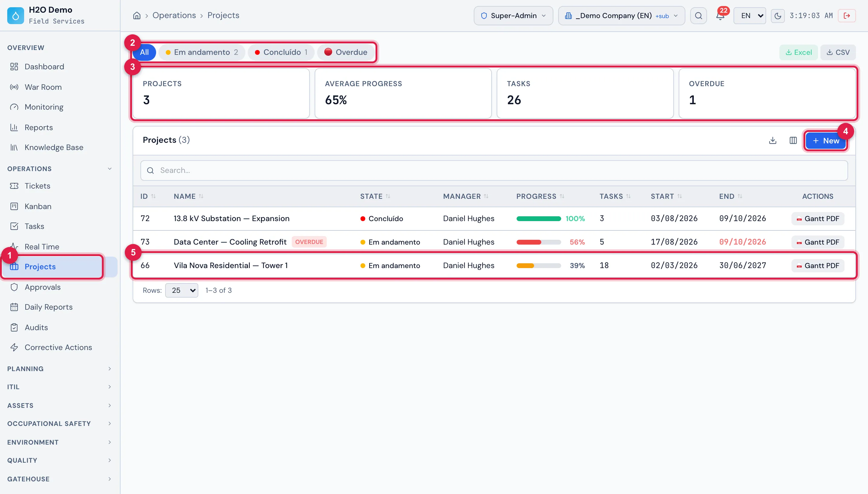
Task: Open Tasks in the sidebar
Action: click(x=34, y=226)
